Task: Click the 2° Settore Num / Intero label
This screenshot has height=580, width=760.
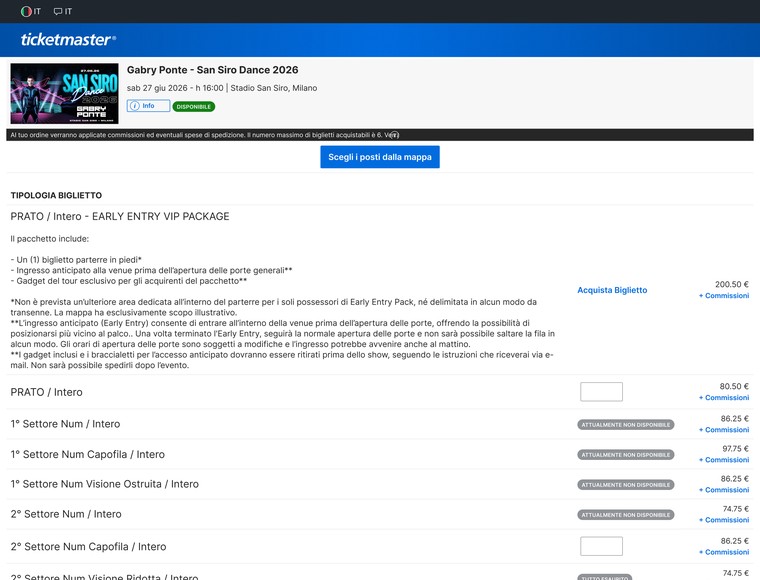Action: 66,514
